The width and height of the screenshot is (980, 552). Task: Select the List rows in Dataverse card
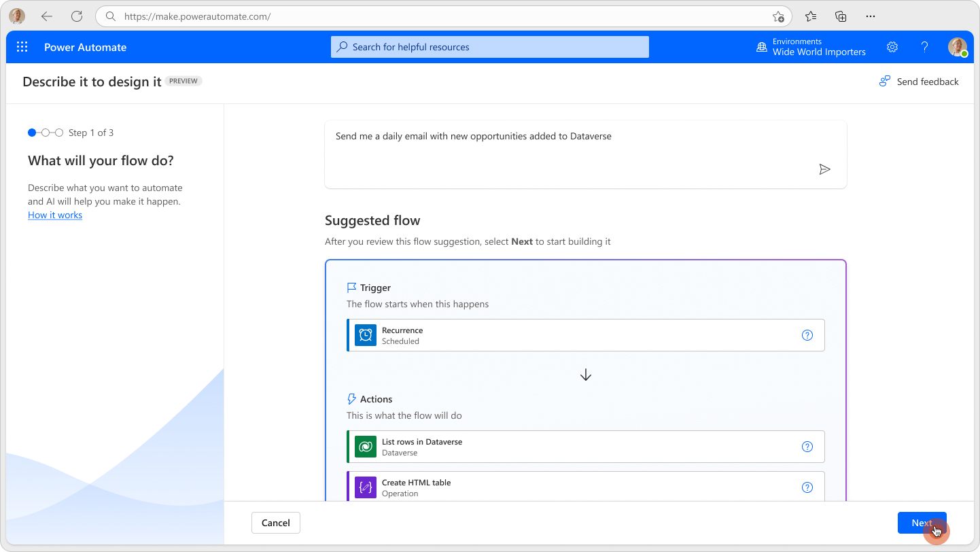(586, 447)
